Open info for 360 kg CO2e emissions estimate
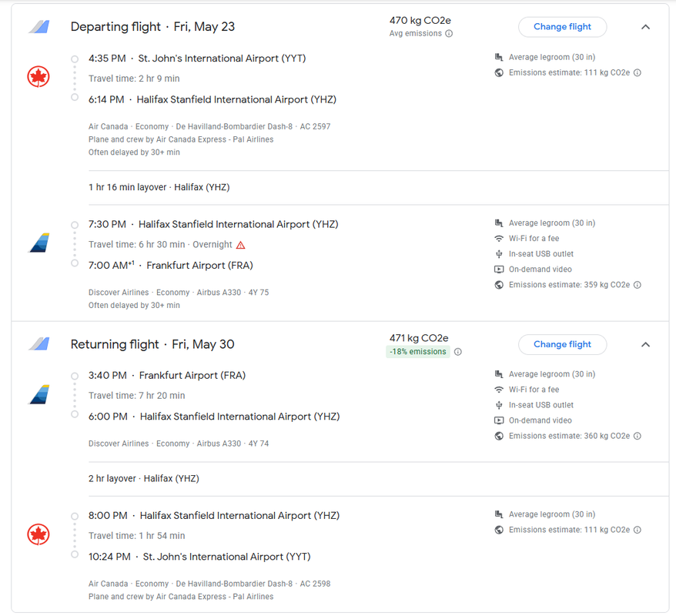This screenshot has width=676, height=616. pos(638,436)
